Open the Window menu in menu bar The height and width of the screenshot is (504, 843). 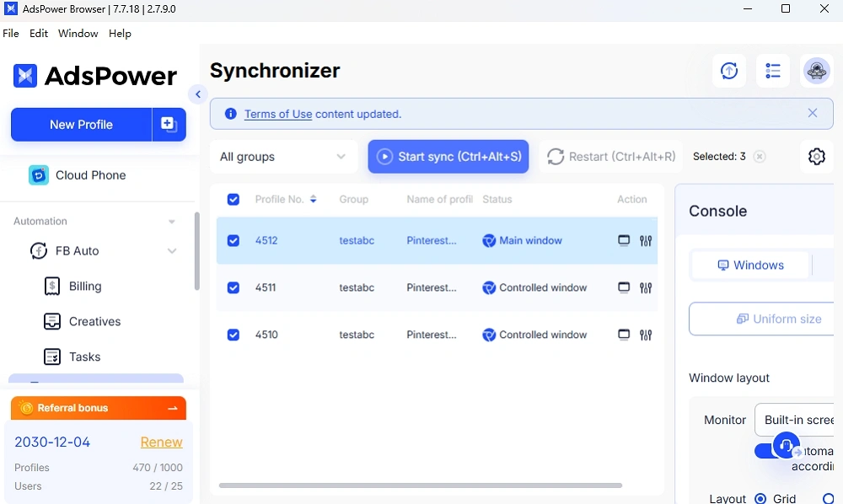coord(78,34)
